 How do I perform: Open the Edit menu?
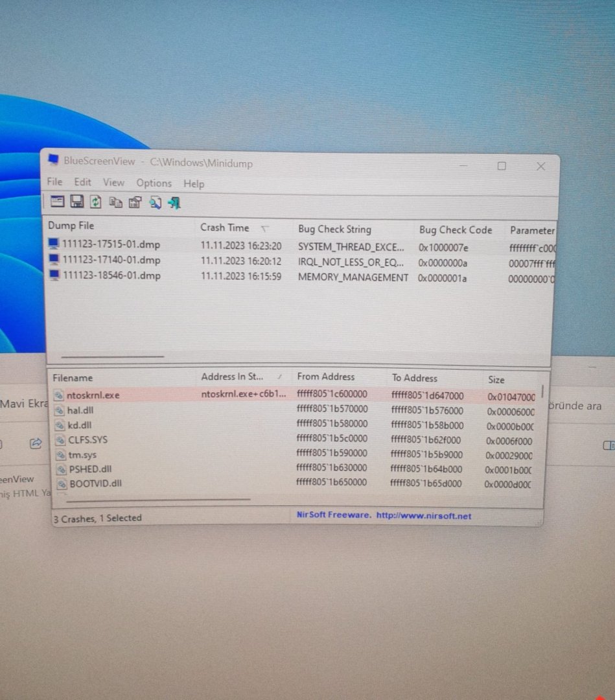[x=82, y=182]
